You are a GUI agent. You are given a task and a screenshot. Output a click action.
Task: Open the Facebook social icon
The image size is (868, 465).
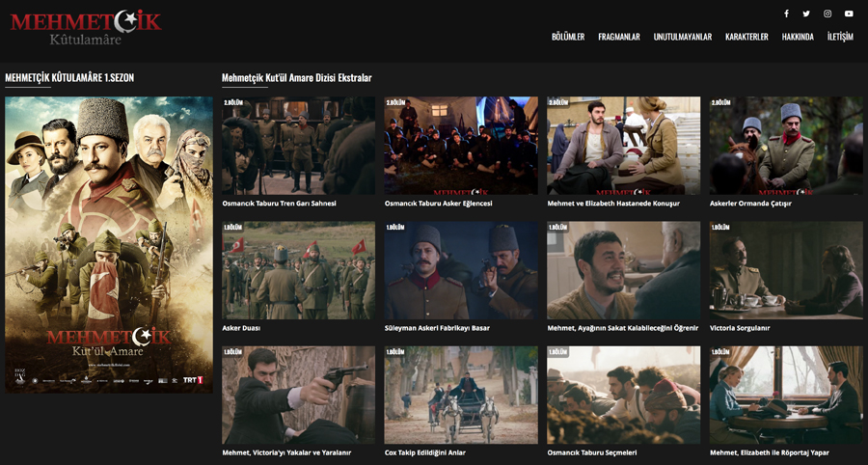pos(786,14)
